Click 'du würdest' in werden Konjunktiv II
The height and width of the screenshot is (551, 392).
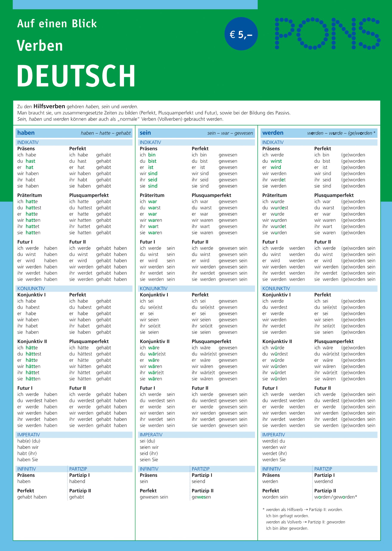click(x=275, y=354)
